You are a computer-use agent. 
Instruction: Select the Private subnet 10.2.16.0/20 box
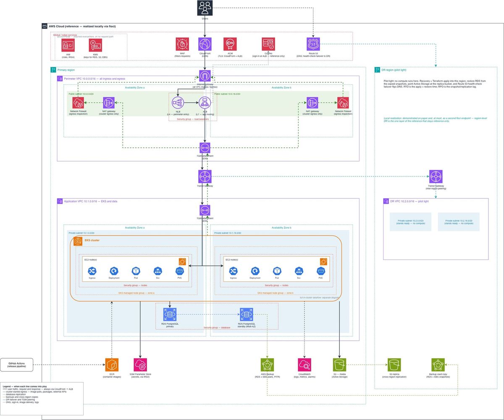(x=459, y=222)
